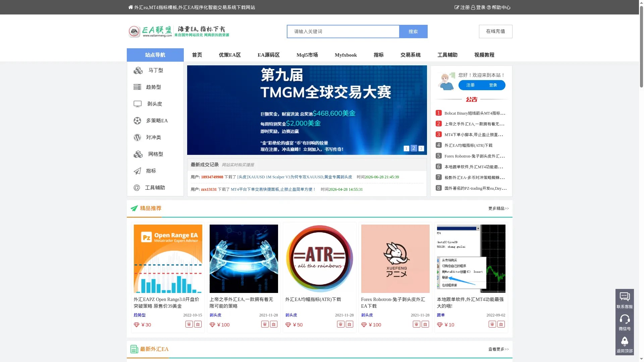Click the 精品推荐 paper plane icon
The height and width of the screenshot is (362, 644).
(134, 208)
